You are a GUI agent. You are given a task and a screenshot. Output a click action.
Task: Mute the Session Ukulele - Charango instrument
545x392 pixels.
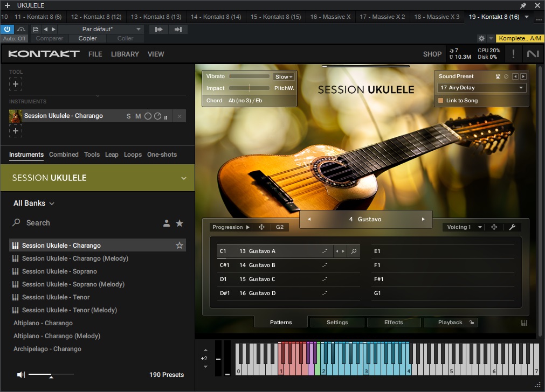pos(138,116)
